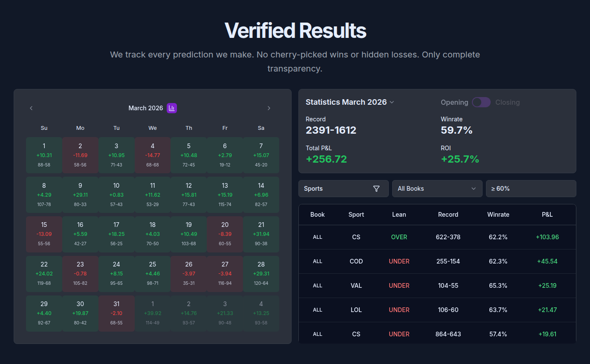Click the Statistics March 2026 dropdown caret

(x=392, y=102)
